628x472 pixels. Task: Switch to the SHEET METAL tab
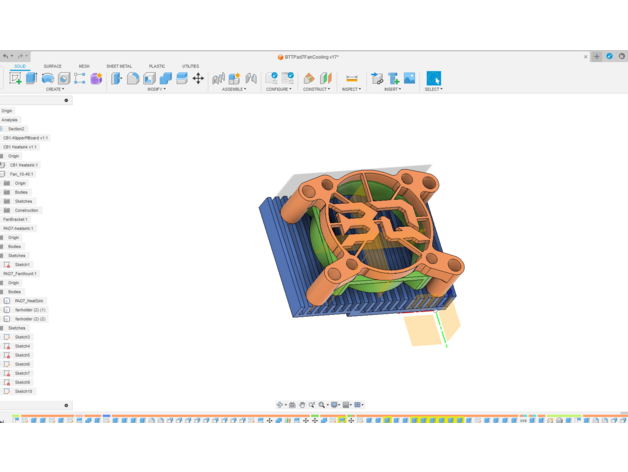pyautogui.click(x=119, y=66)
